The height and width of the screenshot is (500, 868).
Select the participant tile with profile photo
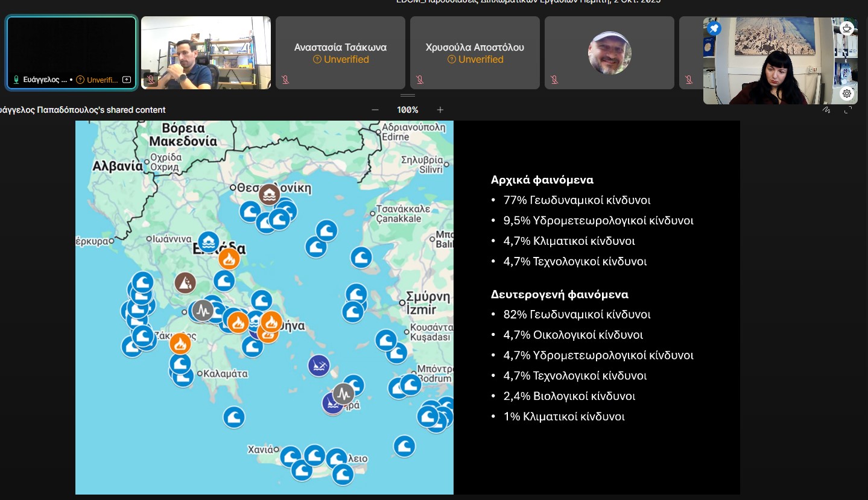coord(609,53)
